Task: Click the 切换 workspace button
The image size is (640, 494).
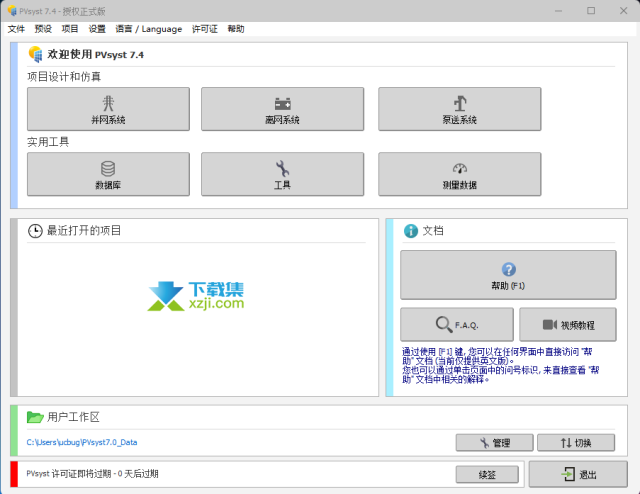Action: [576, 443]
